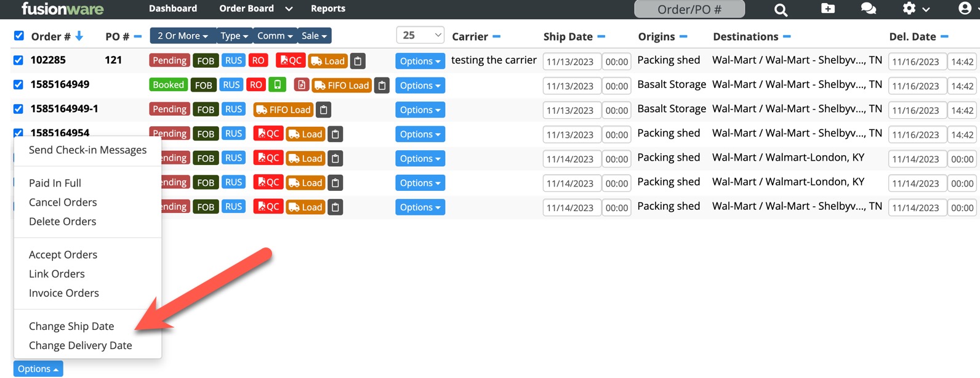
Task: Click the Order/PO # search field
Action: [x=689, y=9]
